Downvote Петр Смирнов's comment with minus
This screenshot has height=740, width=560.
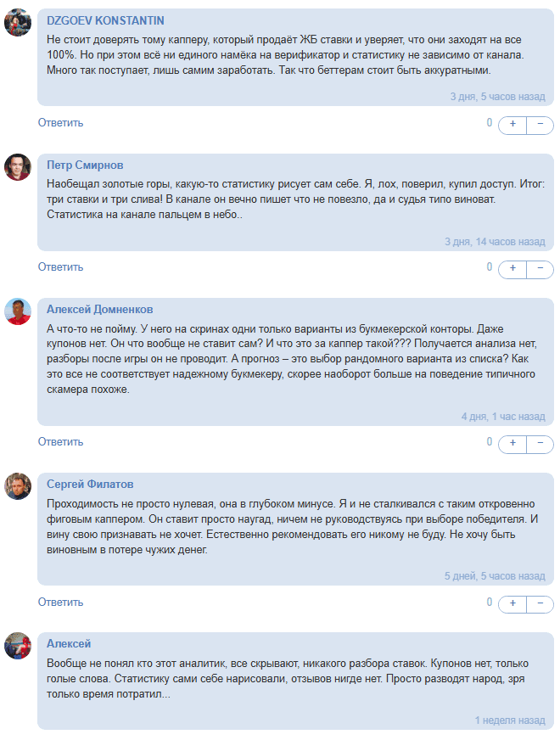click(x=541, y=268)
